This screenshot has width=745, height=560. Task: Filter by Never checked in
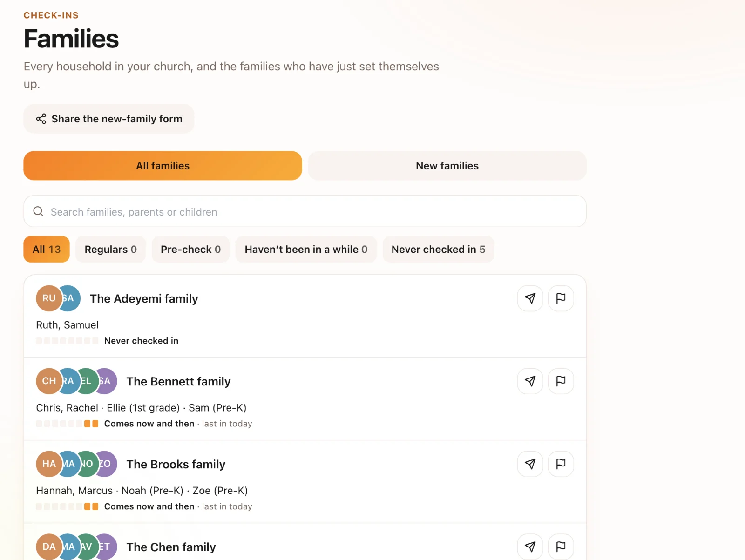438,249
